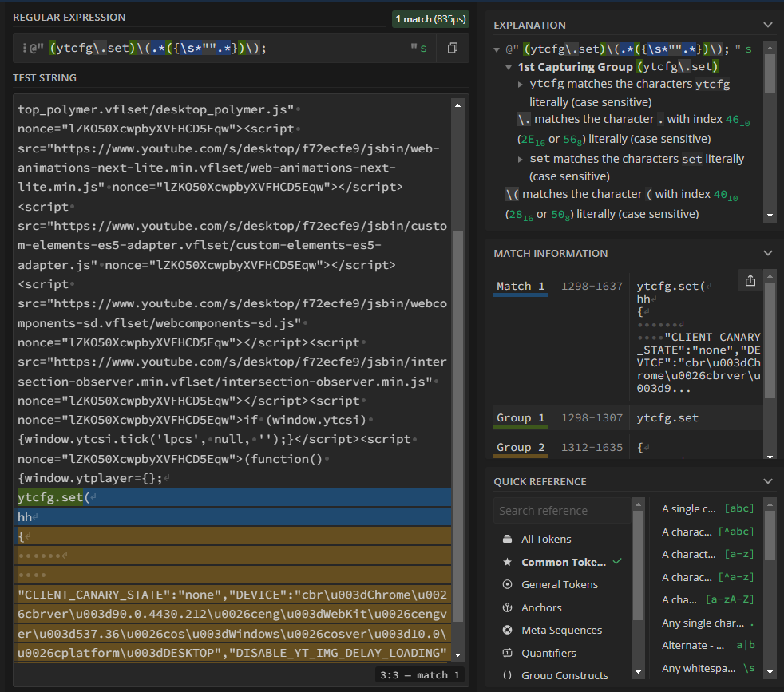Collapse the Match Information panel
Viewport: 784px width, 692px height.
(768, 253)
